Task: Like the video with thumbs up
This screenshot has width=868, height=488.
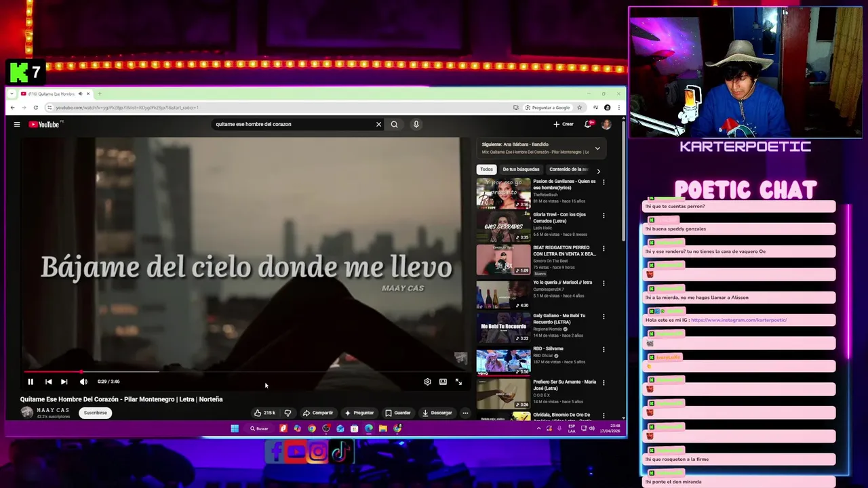Action: click(264, 413)
